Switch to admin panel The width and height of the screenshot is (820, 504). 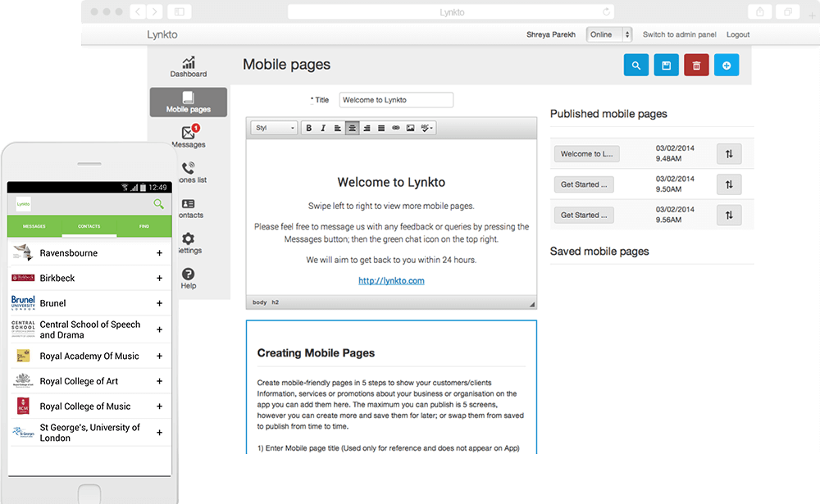click(x=679, y=34)
